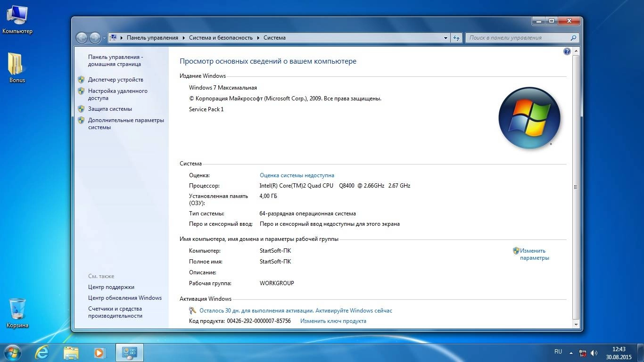Open Центр обновления Windows link
644x362 pixels.
[125, 298]
